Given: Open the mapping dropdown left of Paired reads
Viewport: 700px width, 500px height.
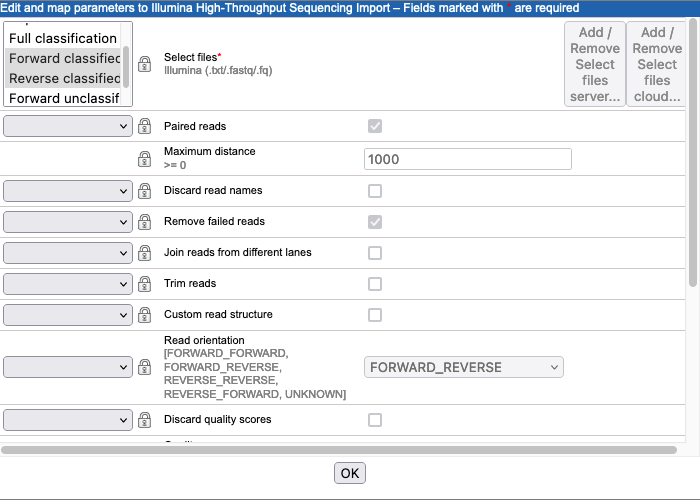Looking at the screenshot, I should point(68,126).
